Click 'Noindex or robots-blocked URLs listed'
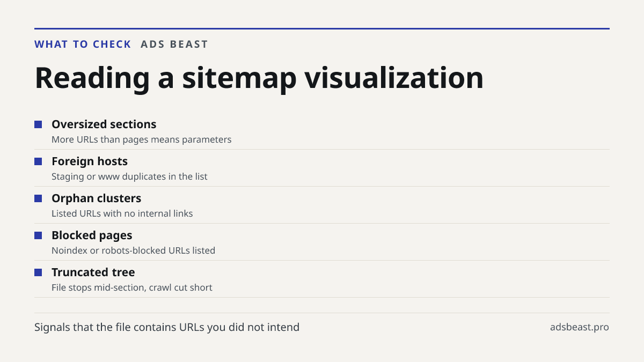 coord(134,250)
